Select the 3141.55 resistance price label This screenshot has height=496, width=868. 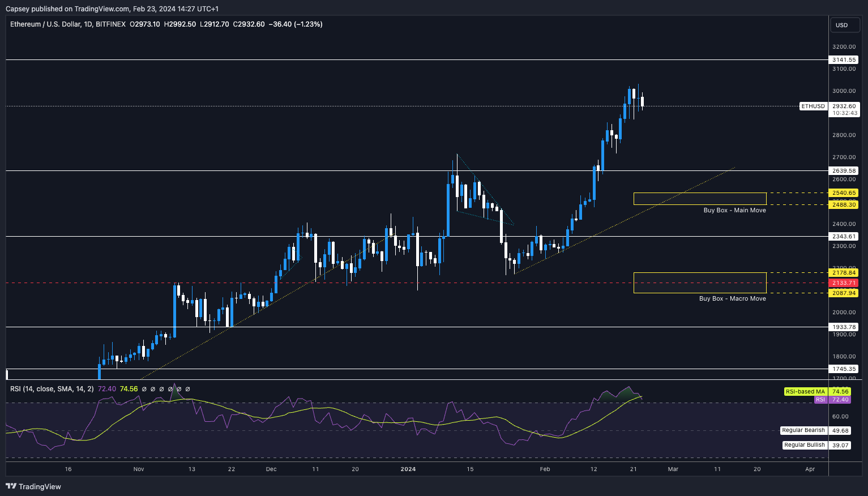[x=844, y=60]
